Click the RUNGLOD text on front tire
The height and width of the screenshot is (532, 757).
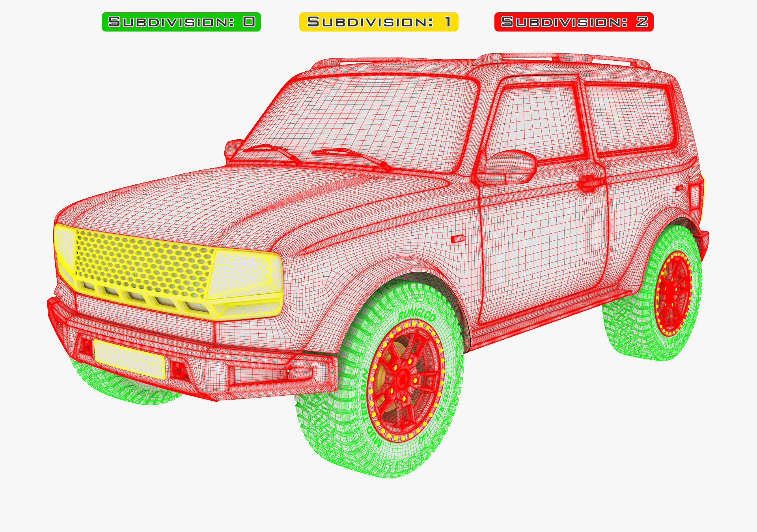tap(417, 314)
